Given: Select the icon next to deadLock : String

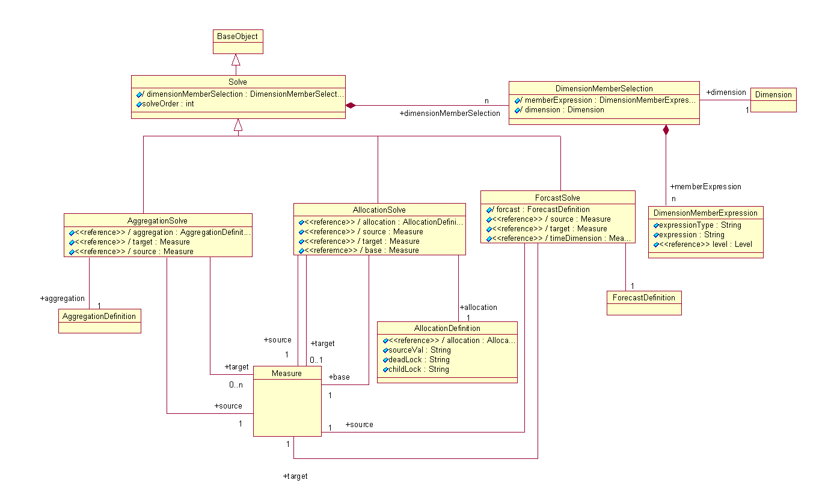Looking at the screenshot, I should click(x=385, y=359).
